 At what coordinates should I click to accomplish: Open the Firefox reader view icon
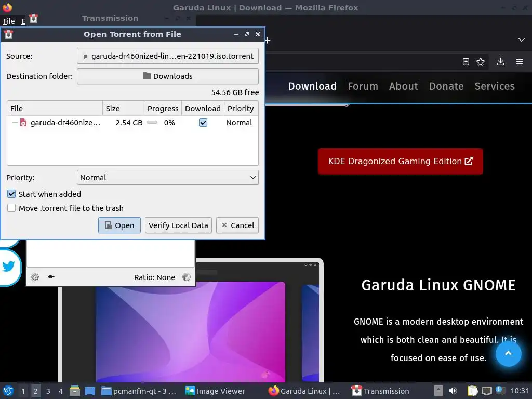[466, 62]
